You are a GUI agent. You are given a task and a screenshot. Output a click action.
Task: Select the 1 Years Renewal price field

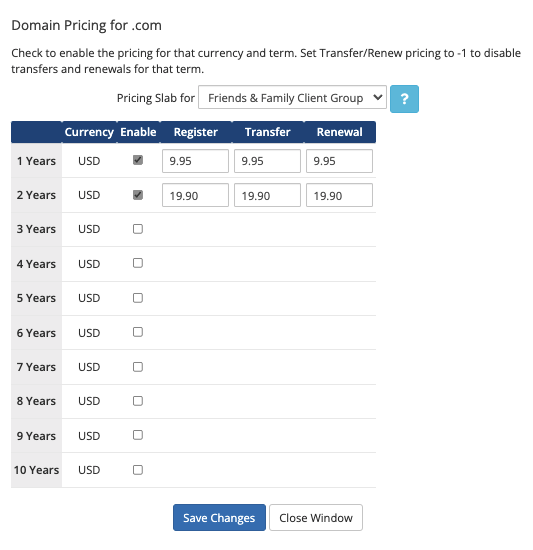coord(339,161)
